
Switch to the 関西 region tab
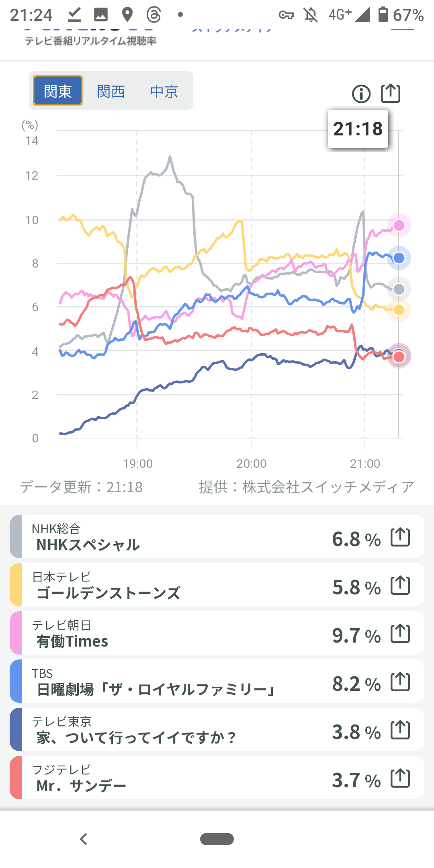[x=111, y=92]
